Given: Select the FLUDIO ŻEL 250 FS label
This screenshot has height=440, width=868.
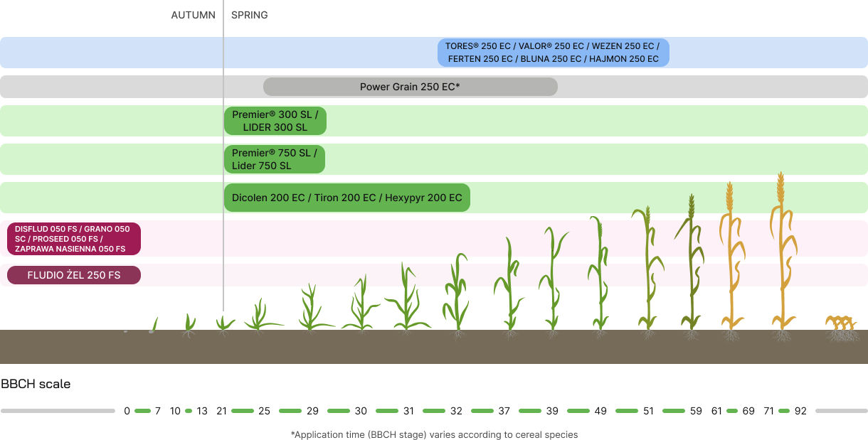Looking at the screenshot, I should (73, 275).
